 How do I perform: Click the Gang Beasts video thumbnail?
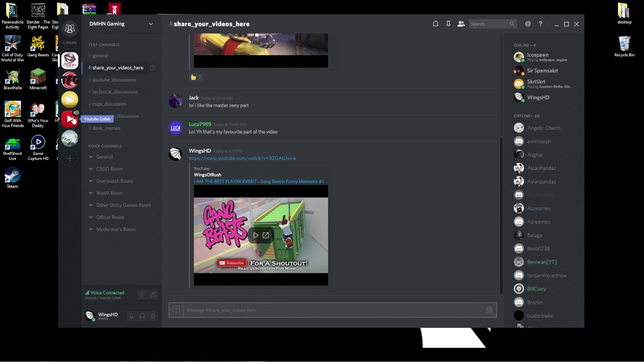[x=261, y=235]
